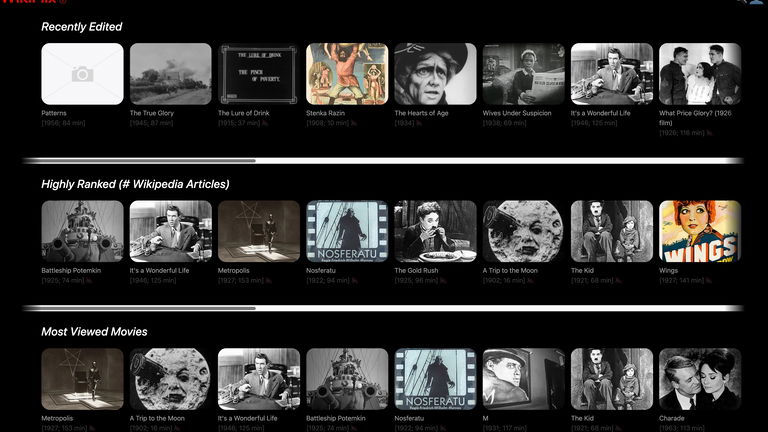Open It's a Wonderful Life in Recently Edited

[x=611, y=74]
